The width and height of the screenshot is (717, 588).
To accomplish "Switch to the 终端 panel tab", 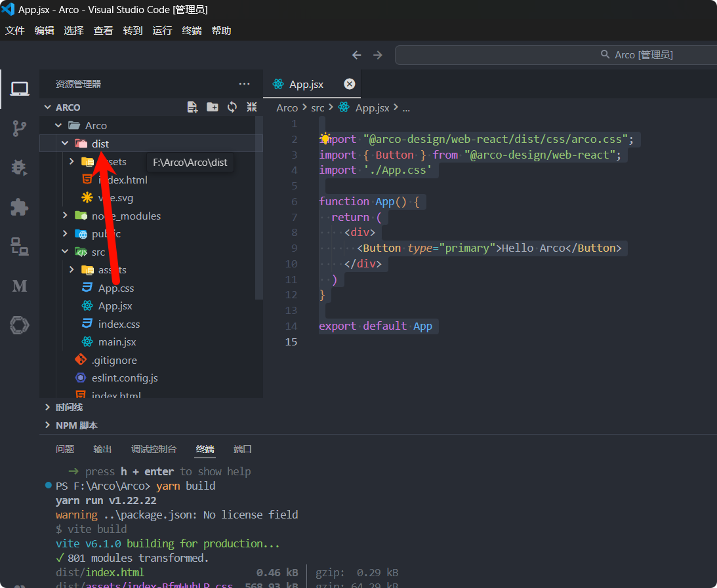I will coord(205,449).
